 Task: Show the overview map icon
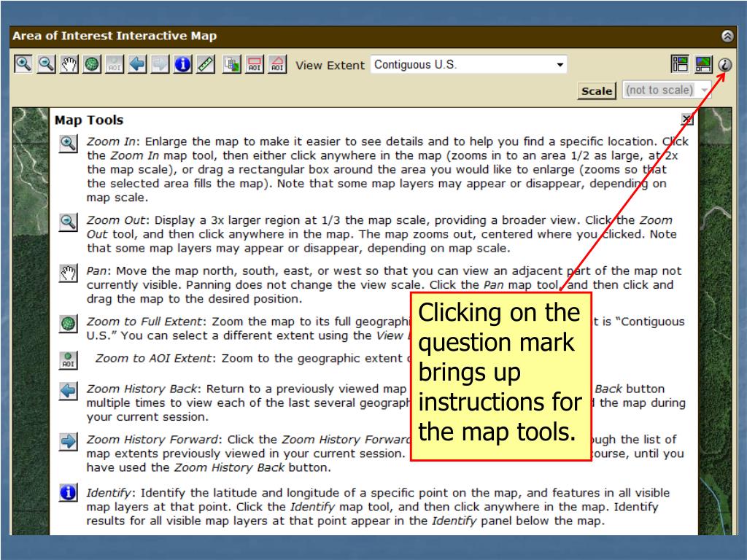(x=703, y=64)
